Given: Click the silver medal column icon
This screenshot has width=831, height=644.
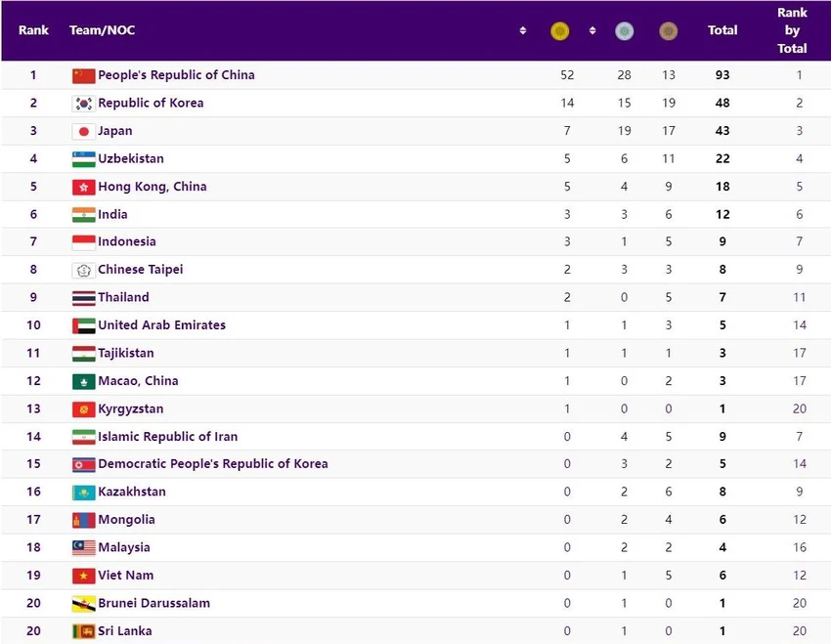Looking at the screenshot, I should point(625,31).
